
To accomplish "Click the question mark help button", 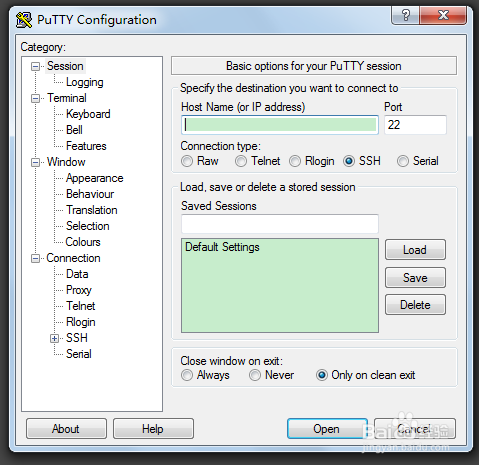I will point(406,15).
